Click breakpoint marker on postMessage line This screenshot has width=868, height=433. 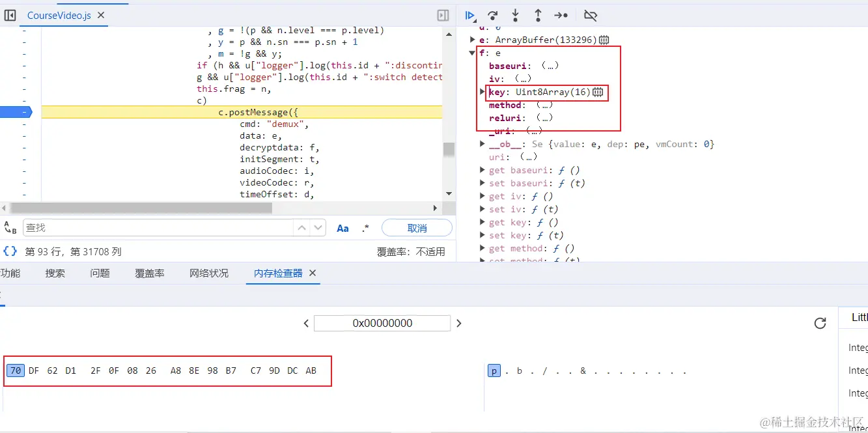click(x=16, y=112)
